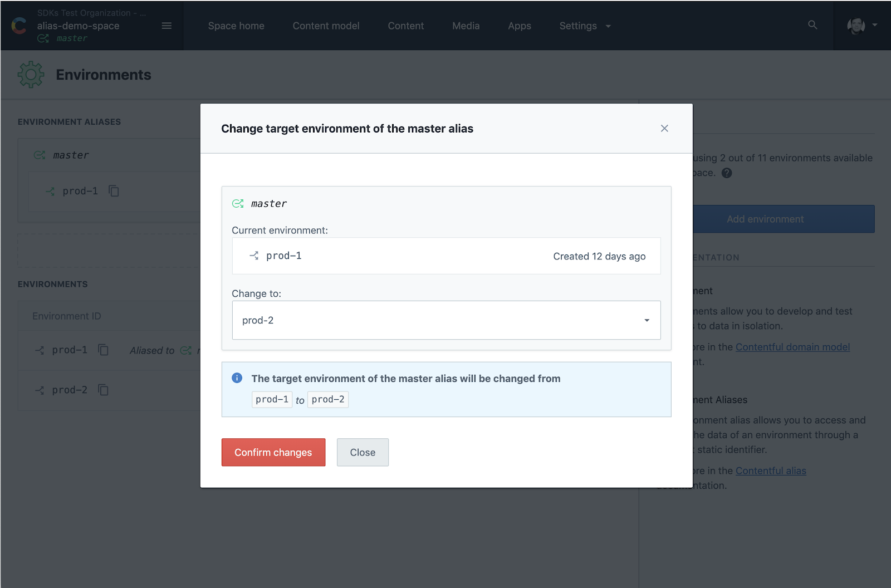The width and height of the screenshot is (891, 588).
Task: Open the Content model tab
Action: pyautogui.click(x=326, y=26)
